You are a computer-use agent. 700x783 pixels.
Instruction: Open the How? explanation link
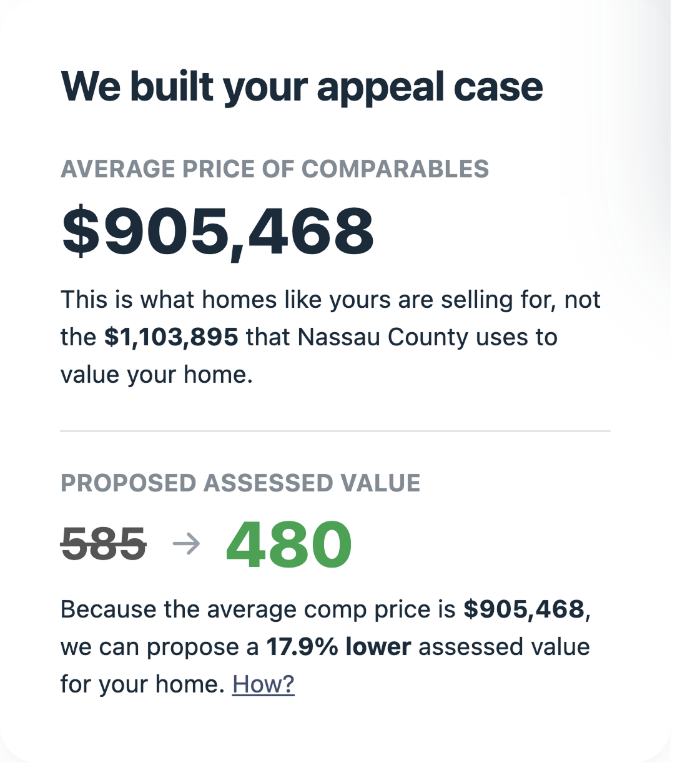(x=263, y=683)
